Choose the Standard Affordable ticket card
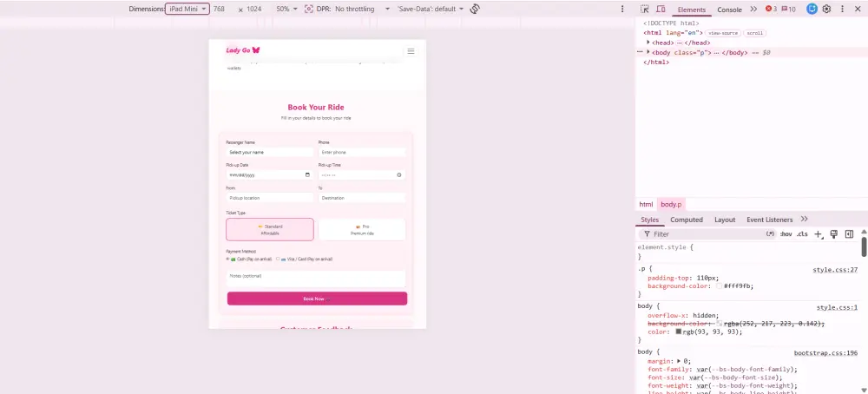Screen dimensions: 868x394 point(270,230)
